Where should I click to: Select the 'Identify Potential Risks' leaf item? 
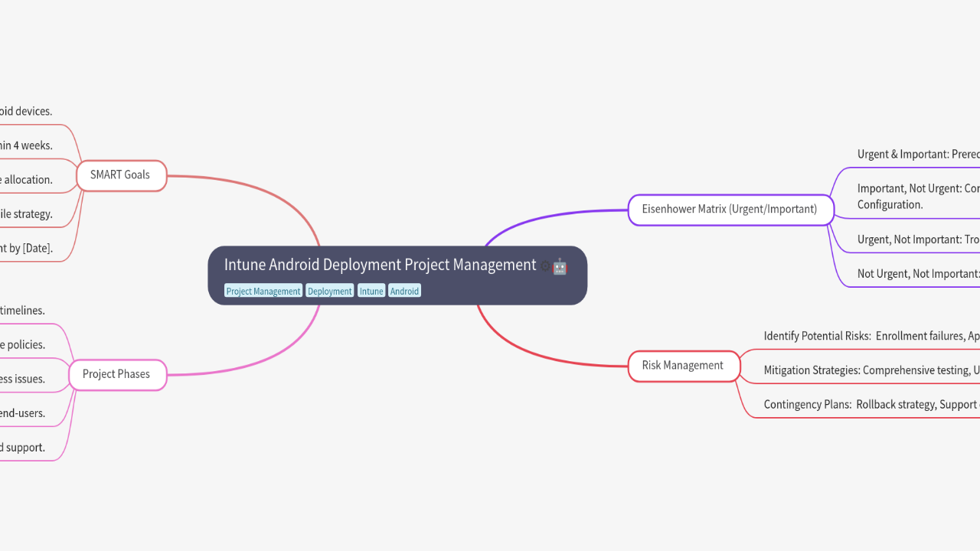(871, 336)
